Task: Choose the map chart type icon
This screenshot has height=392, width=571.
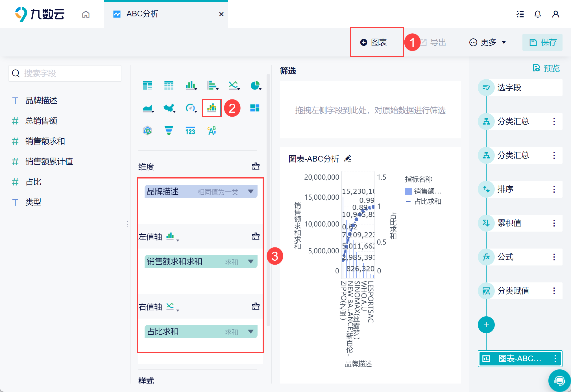Action: [169, 108]
